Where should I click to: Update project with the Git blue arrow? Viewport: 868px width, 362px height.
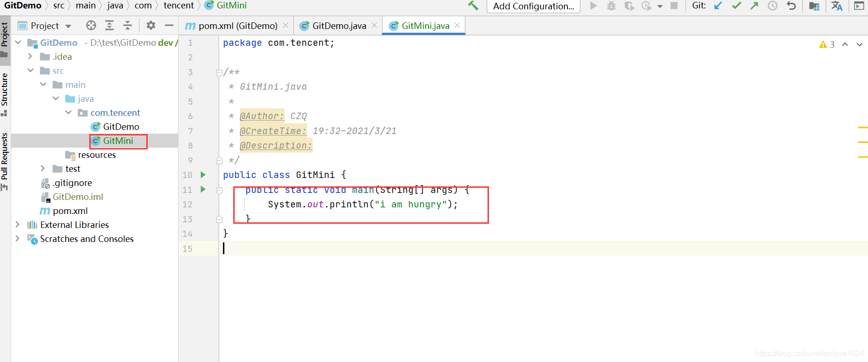(x=718, y=6)
